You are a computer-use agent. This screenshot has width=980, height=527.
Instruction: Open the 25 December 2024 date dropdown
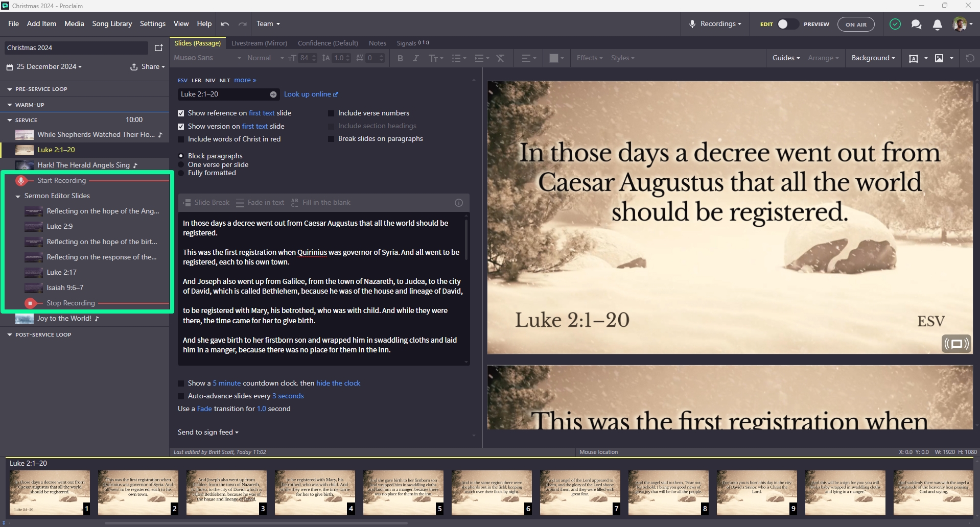pos(44,67)
